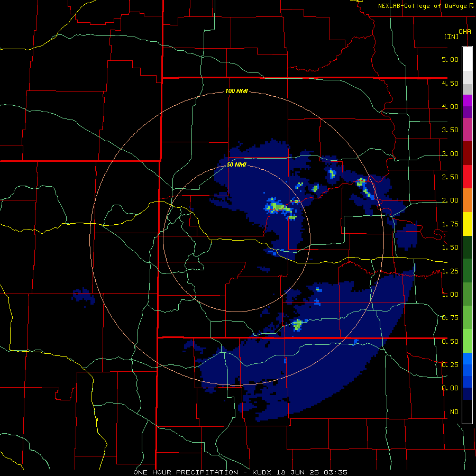Viewport: 476px width, 476px height.
Task: Click the "0.00" legend value
Action: (x=450, y=388)
